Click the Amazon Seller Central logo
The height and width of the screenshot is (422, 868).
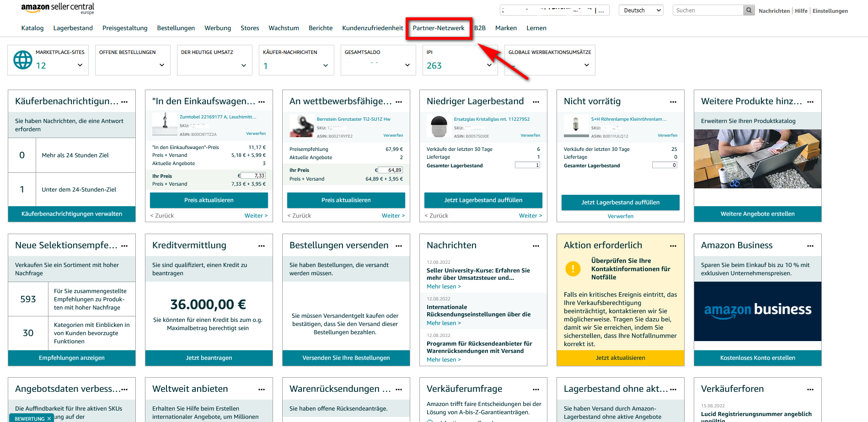click(x=58, y=8)
